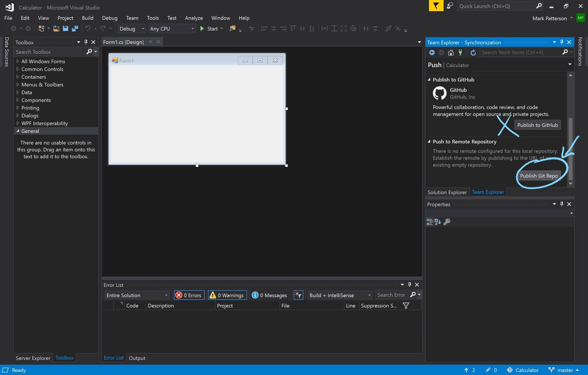Image resolution: width=588 pixels, height=375 pixels.
Task: Click the master branch in status bar
Action: (563, 370)
